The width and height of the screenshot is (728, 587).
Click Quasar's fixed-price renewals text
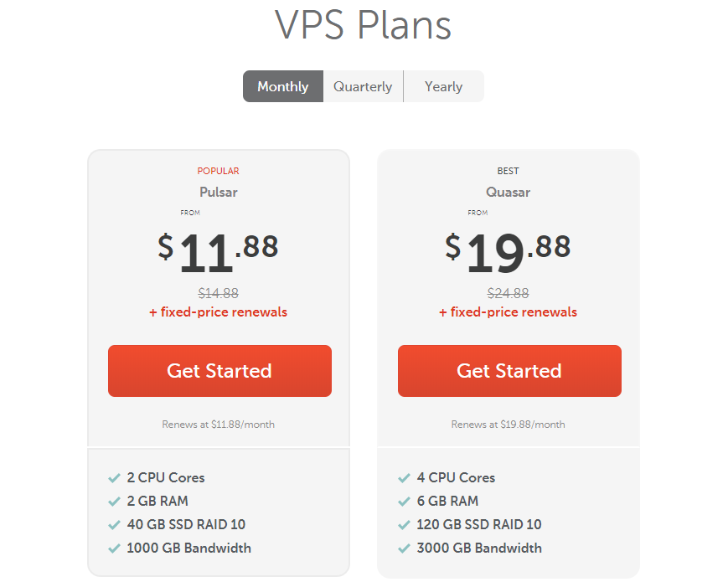click(508, 312)
